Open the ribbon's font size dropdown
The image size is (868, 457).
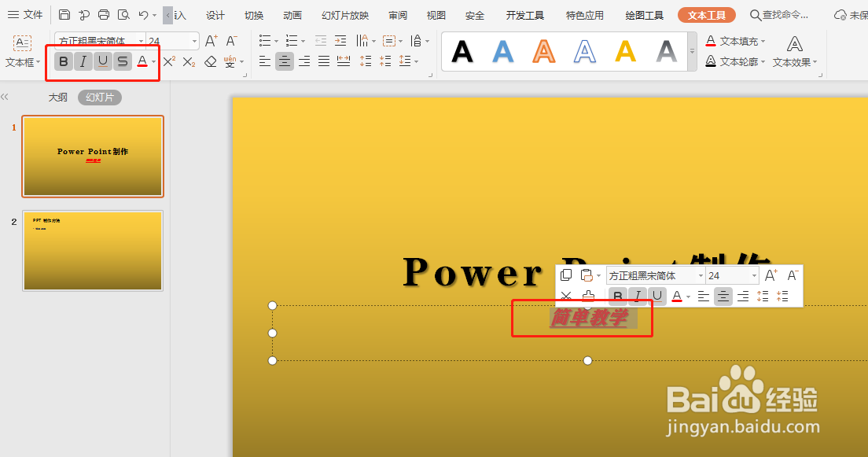(194, 41)
